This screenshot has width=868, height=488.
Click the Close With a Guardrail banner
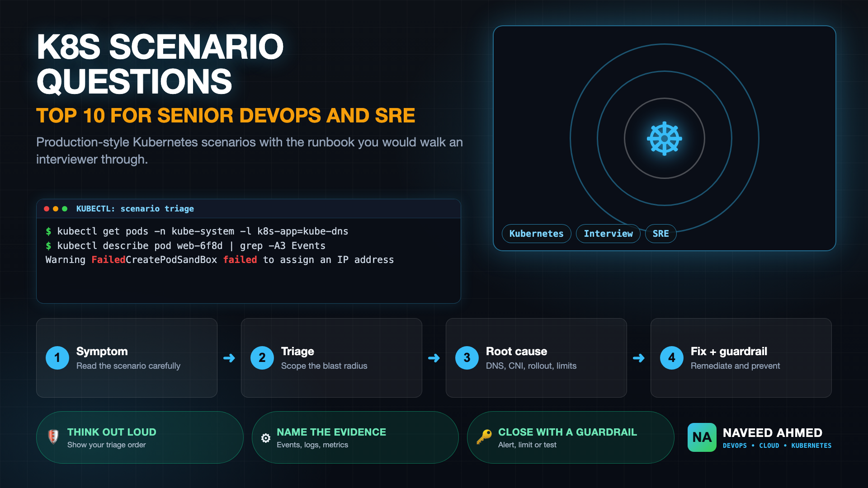(x=571, y=437)
